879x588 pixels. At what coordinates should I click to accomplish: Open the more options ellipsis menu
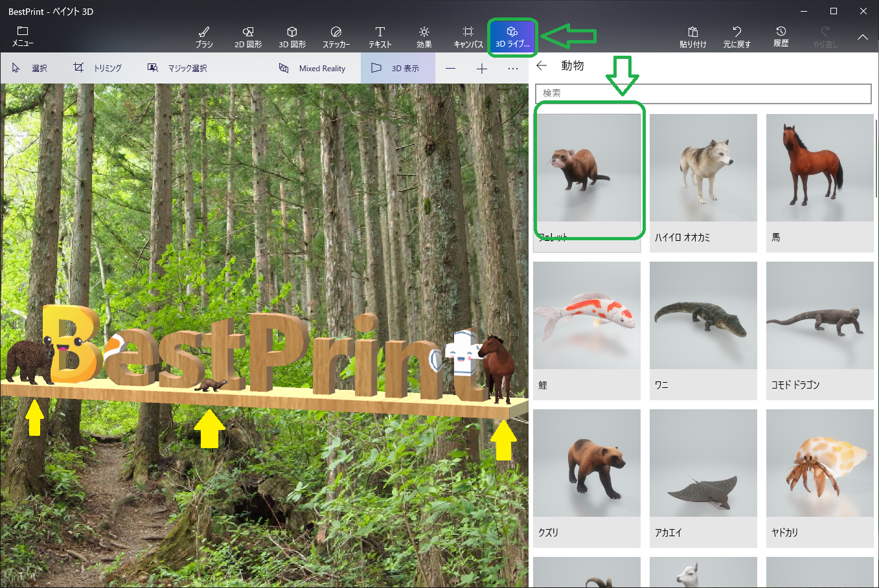tap(513, 68)
